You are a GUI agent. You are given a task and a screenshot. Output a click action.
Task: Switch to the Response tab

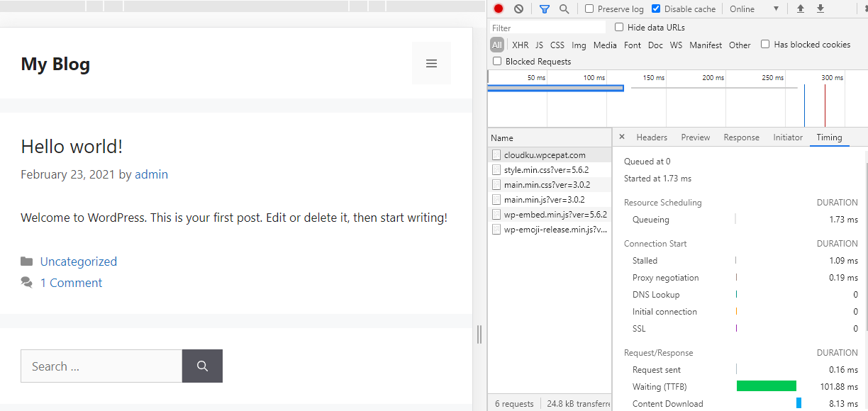(741, 137)
